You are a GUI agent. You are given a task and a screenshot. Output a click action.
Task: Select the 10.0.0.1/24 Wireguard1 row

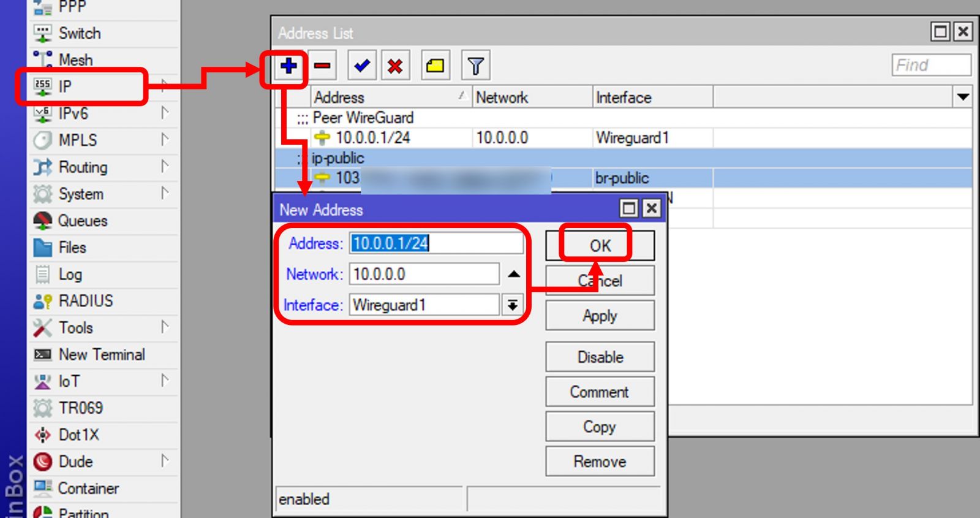372,138
